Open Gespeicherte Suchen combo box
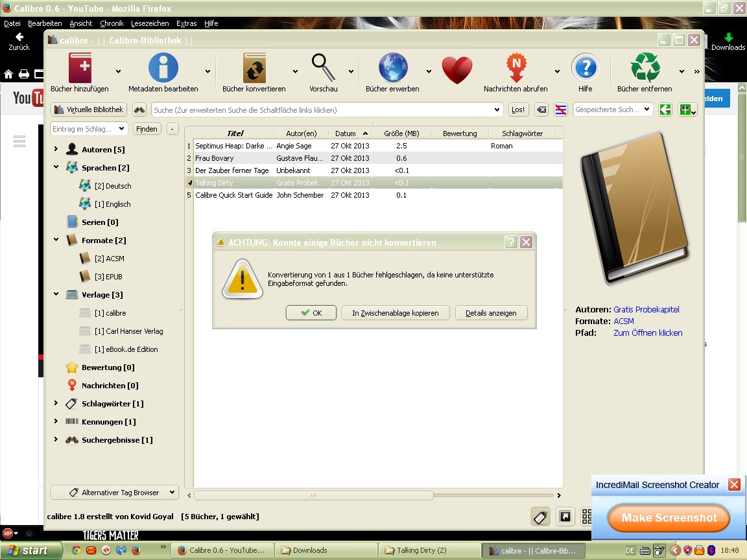Image resolution: width=747 pixels, height=560 pixels. pyautogui.click(x=613, y=110)
